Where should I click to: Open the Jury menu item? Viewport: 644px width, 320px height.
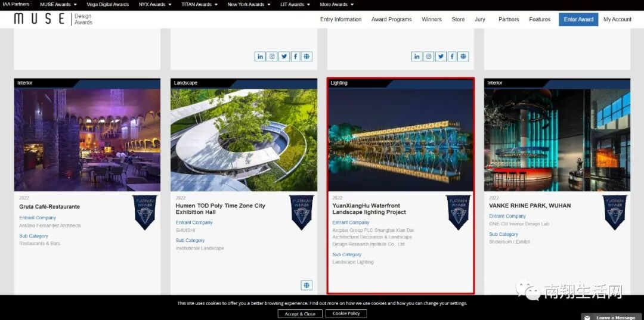[479, 19]
